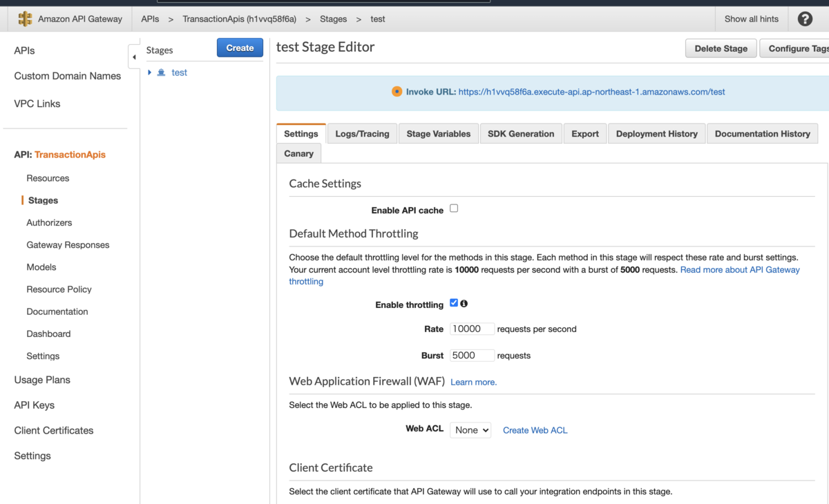The image size is (829, 504).
Task: Open Authorizers in the sidebar
Action: click(x=49, y=222)
